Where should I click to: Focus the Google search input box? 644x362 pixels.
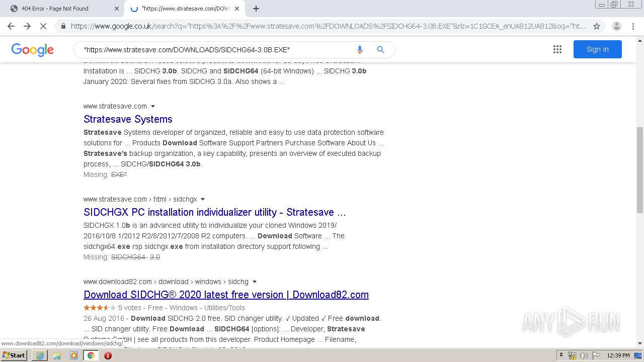click(x=216, y=50)
